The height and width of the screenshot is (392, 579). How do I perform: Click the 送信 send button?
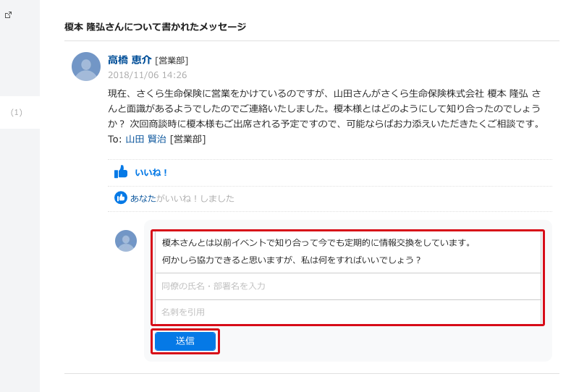(x=185, y=341)
